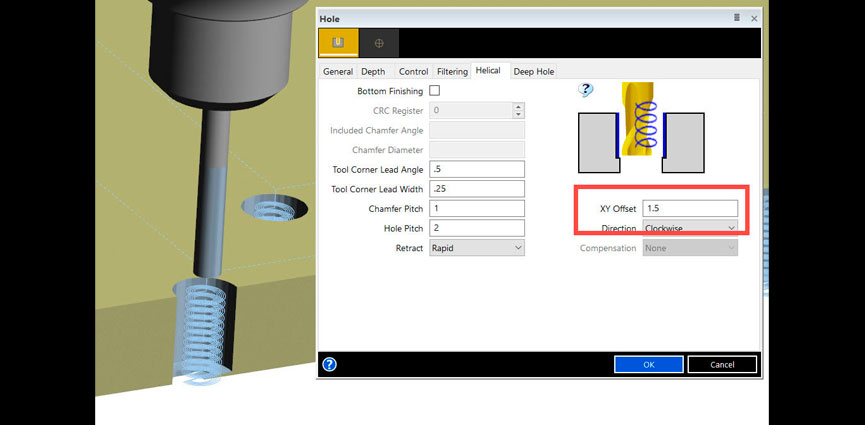Go to the Filtering tab
Image resolution: width=865 pixels, height=425 pixels.
(452, 72)
